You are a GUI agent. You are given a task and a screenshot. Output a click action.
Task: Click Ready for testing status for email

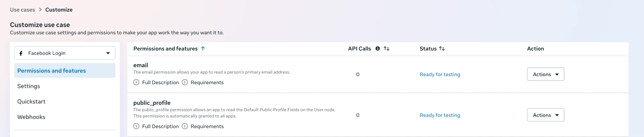pyautogui.click(x=440, y=74)
